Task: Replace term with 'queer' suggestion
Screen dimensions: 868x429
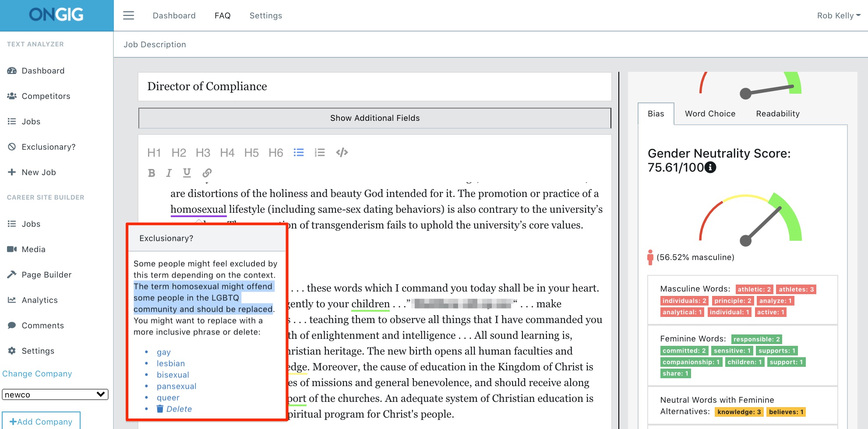Action: pyautogui.click(x=168, y=397)
